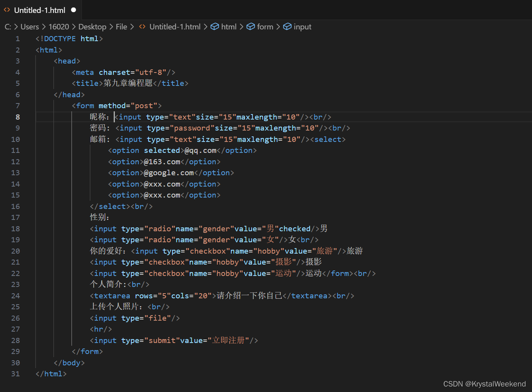Open the C: breadcrumb segment
Screen dimensions: 532x392
(x=8, y=27)
